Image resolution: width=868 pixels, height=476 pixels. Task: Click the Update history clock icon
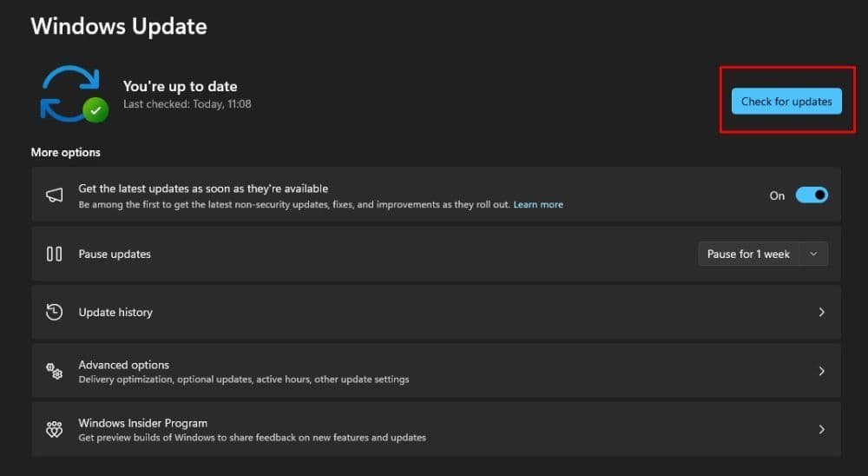pyautogui.click(x=54, y=312)
